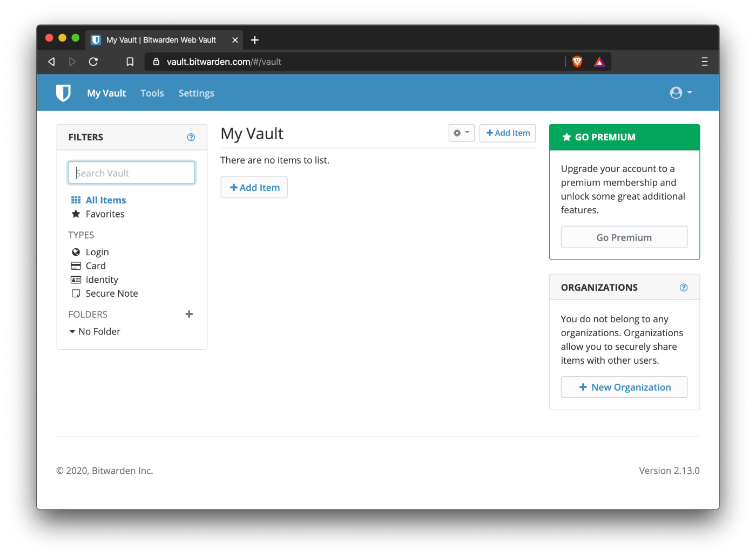Open the Filters help icon
Viewport: 756px width, 558px height.
pyautogui.click(x=191, y=137)
